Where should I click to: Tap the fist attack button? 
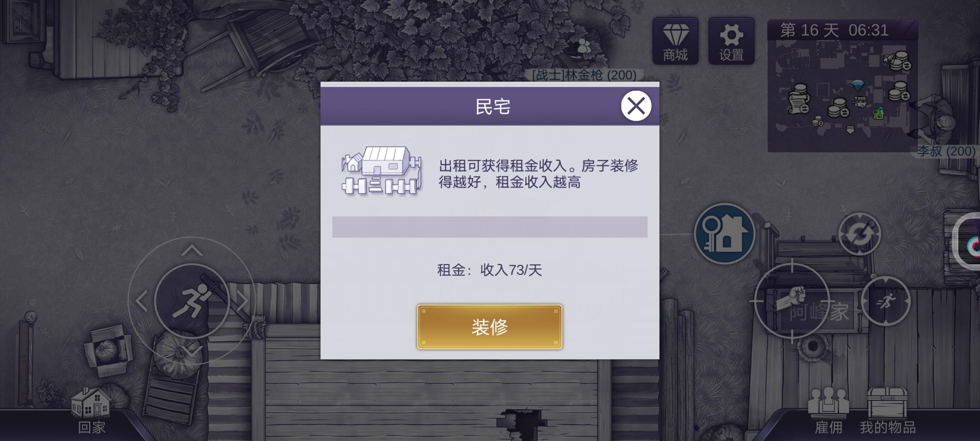point(792,301)
